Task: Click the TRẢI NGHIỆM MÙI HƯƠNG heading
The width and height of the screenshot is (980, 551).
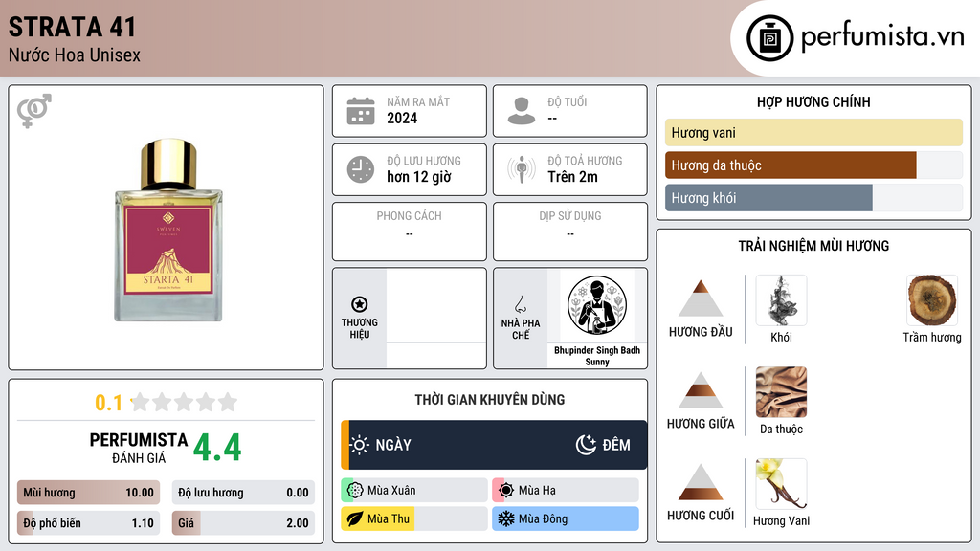Action: pos(813,246)
